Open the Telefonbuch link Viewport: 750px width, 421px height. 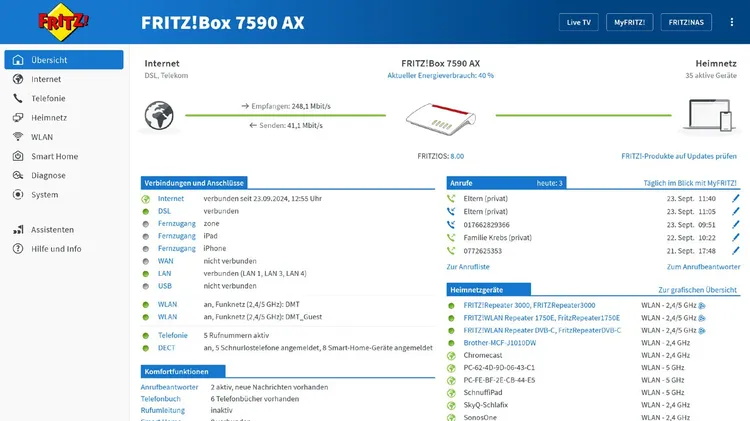[161, 399]
